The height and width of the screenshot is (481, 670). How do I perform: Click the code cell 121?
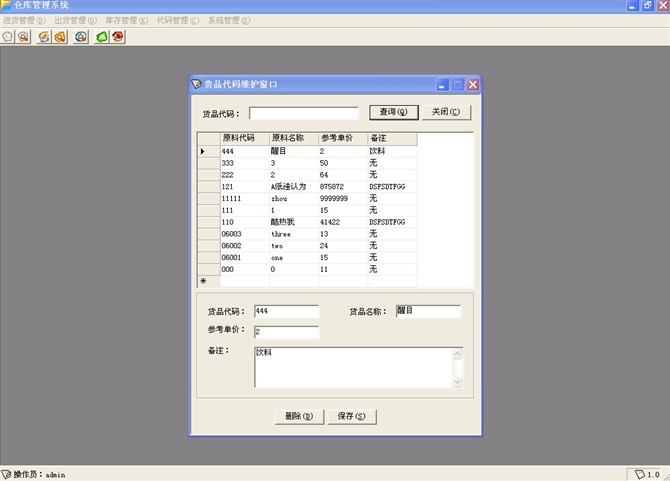pyautogui.click(x=245, y=187)
